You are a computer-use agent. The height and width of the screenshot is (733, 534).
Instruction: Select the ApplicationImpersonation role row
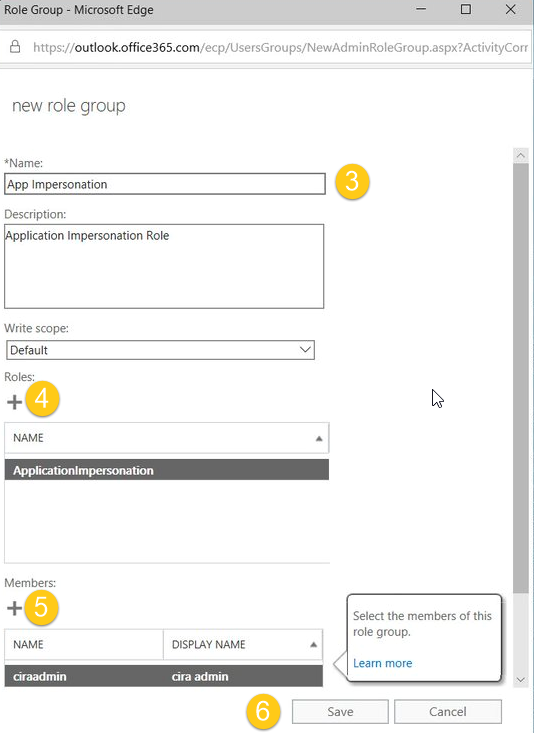166,470
